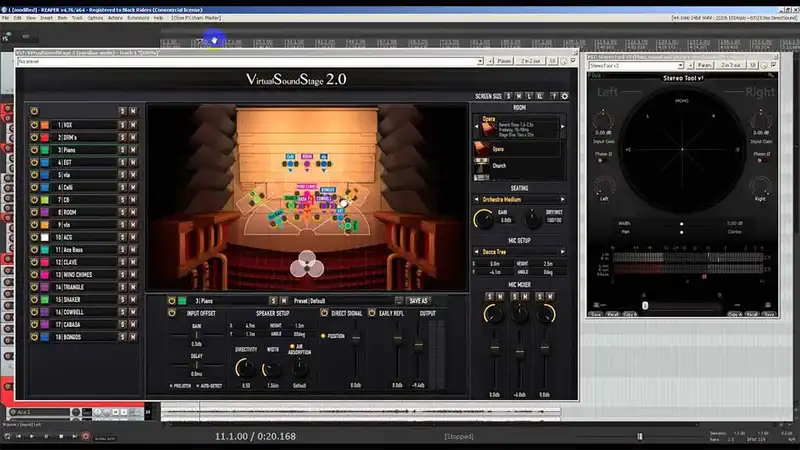Click next arrow for Orchestra Medium seating
The width and height of the screenshot is (800, 450).
563,199
